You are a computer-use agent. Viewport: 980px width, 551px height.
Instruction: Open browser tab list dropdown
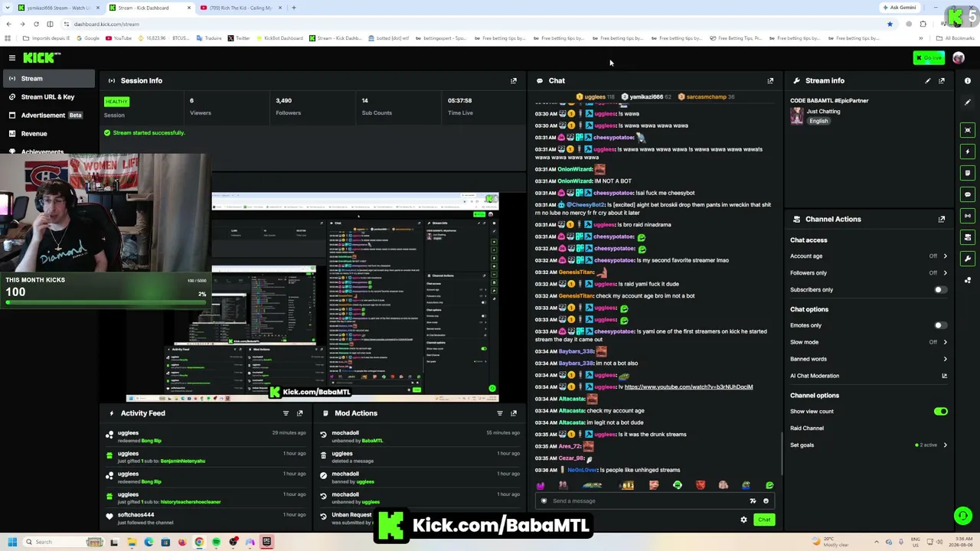tap(8, 8)
